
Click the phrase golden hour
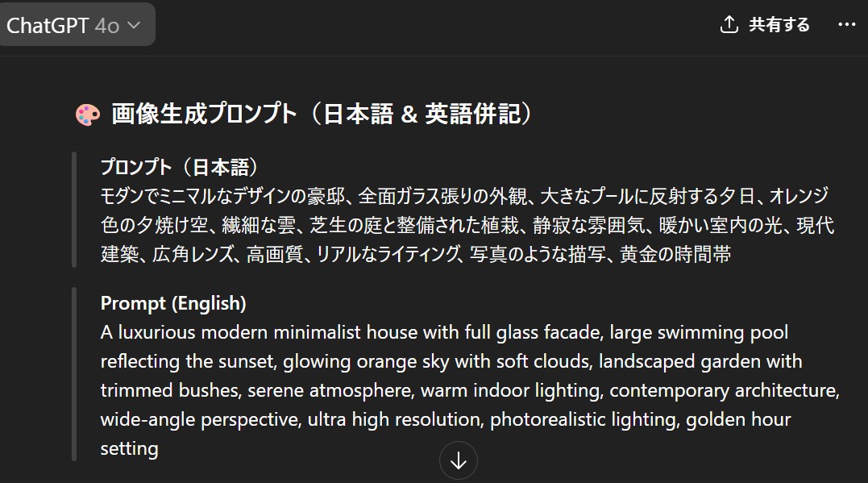(738, 420)
